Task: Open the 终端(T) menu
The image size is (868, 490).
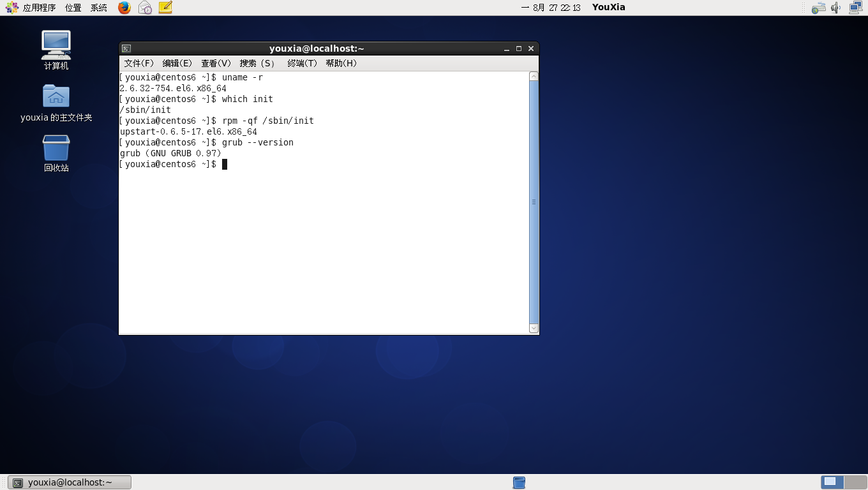Action: (x=302, y=63)
